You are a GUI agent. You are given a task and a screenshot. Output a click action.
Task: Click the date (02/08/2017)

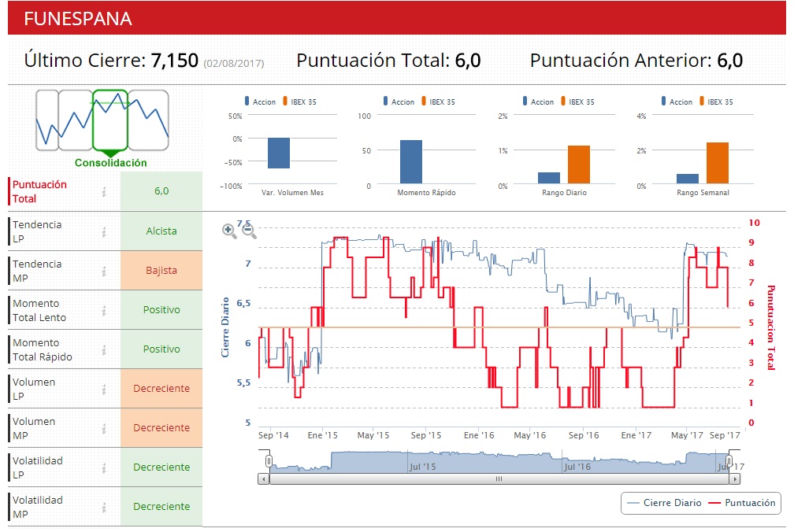(x=234, y=63)
